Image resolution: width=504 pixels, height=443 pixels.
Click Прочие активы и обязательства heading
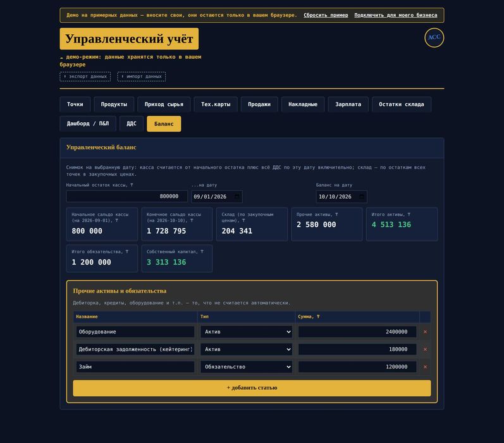(120, 291)
